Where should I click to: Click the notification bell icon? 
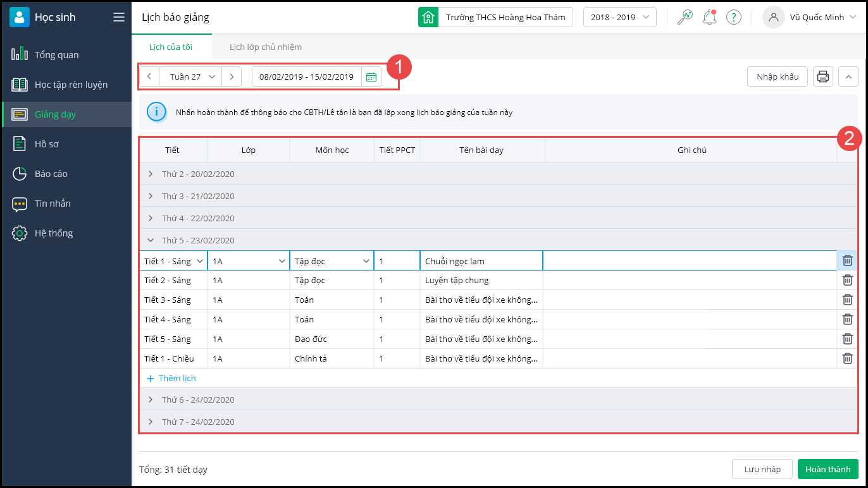709,17
